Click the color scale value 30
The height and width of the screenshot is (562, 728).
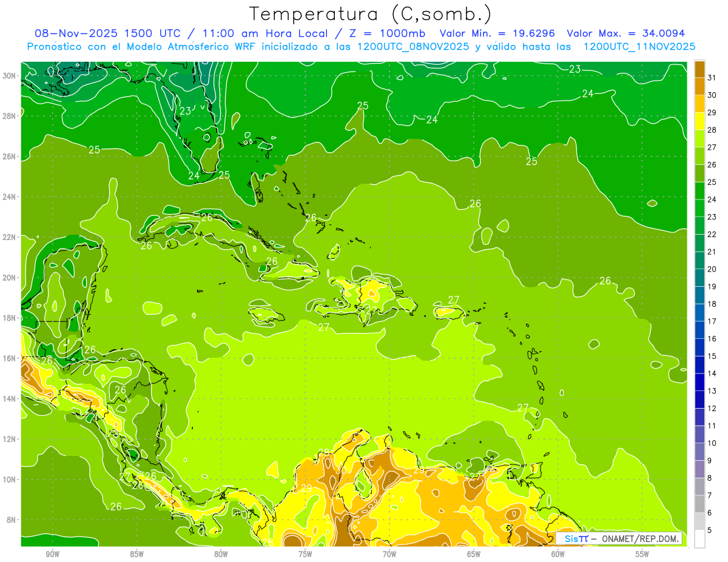tap(712, 95)
